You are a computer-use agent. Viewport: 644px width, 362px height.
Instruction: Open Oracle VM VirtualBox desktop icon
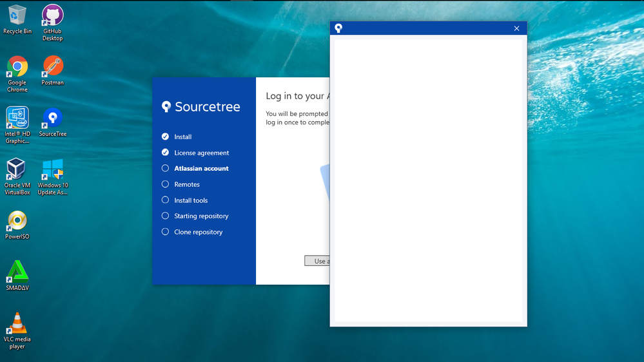pos(17,176)
